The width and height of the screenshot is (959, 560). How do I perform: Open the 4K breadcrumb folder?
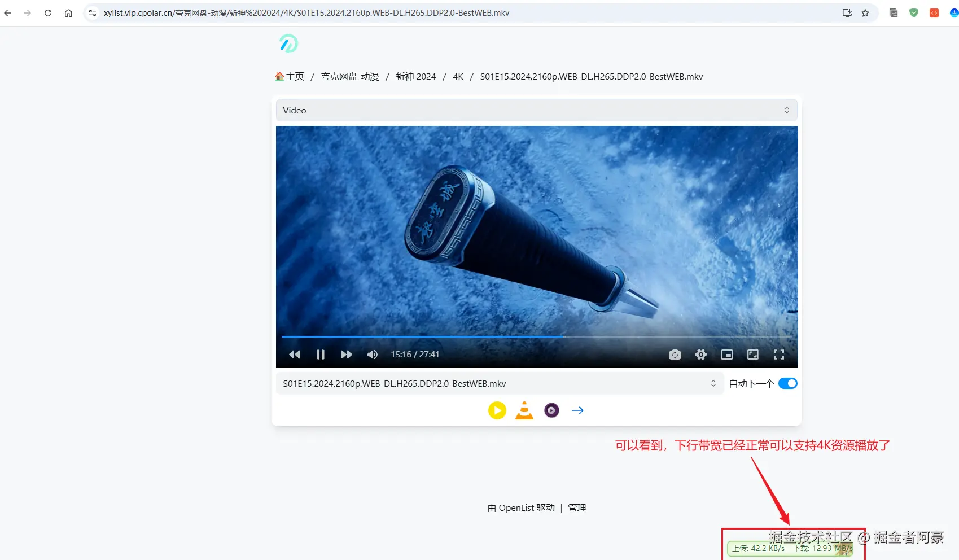pyautogui.click(x=458, y=77)
